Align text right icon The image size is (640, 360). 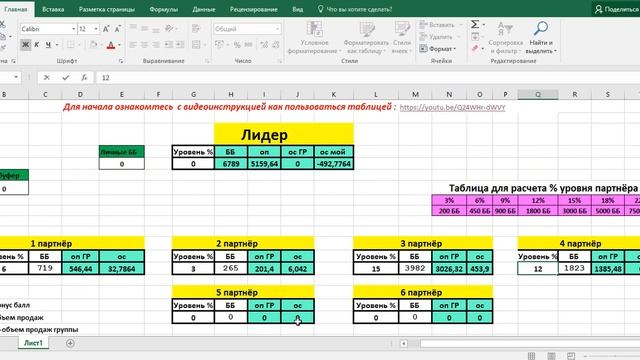coord(156,45)
